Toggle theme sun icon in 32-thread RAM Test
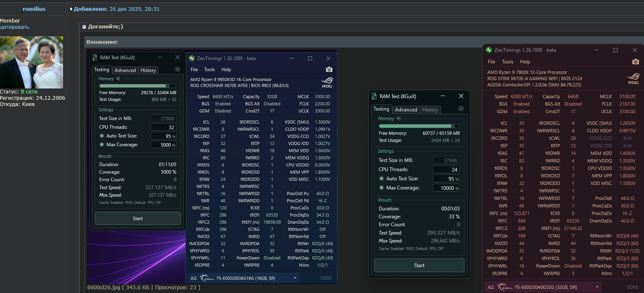This screenshot has height=293, width=644. (177, 69)
